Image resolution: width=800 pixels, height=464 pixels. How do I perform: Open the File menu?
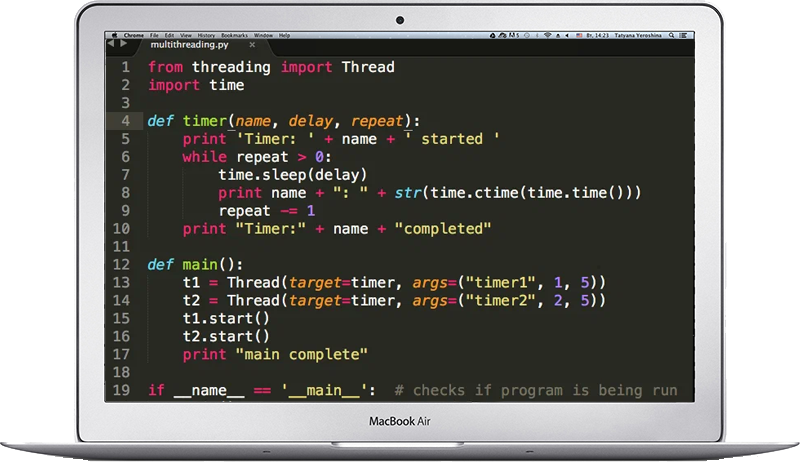tap(154, 35)
